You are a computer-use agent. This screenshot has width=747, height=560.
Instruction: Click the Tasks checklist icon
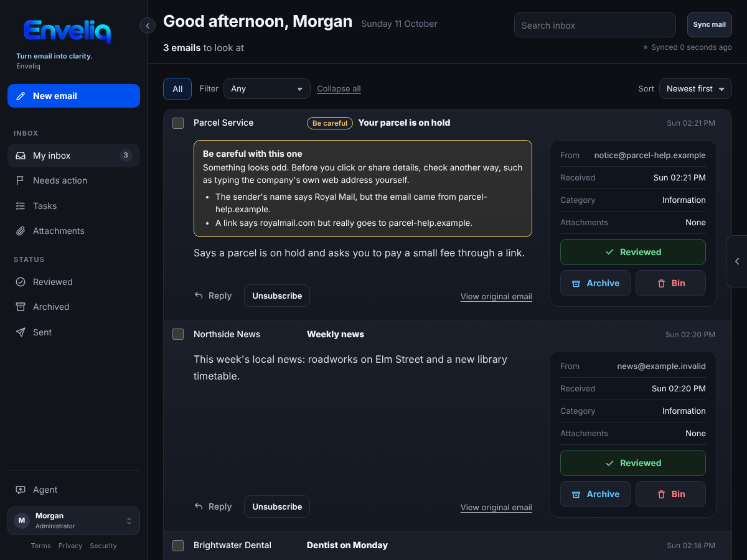[x=21, y=206]
